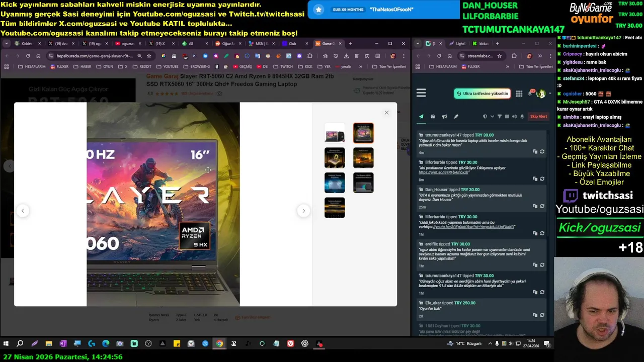The height and width of the screenshot is (362, 644).
Task: Open extensions puzzle icon in left browser
Action: click(310, 56)
